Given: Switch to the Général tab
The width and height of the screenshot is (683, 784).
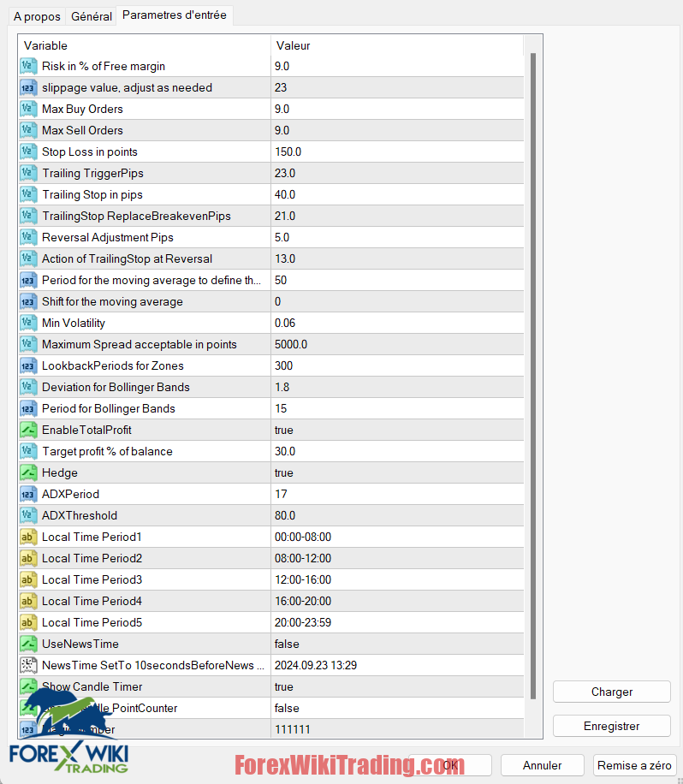Looking at the screenshot, I should (x=91, y=16).
